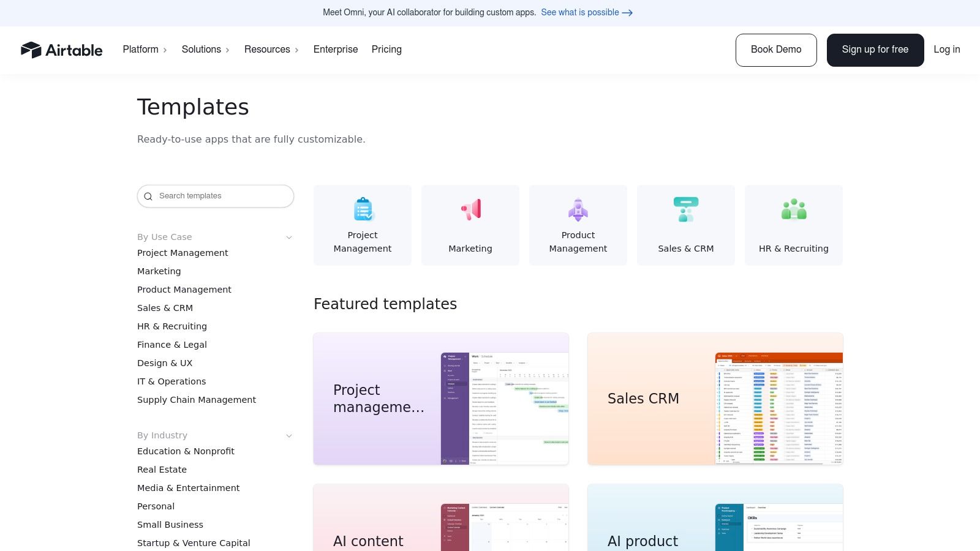This screenshot has height=551, width=980.
Task: Go to the Pricing page
Action: tap(386, 50)
